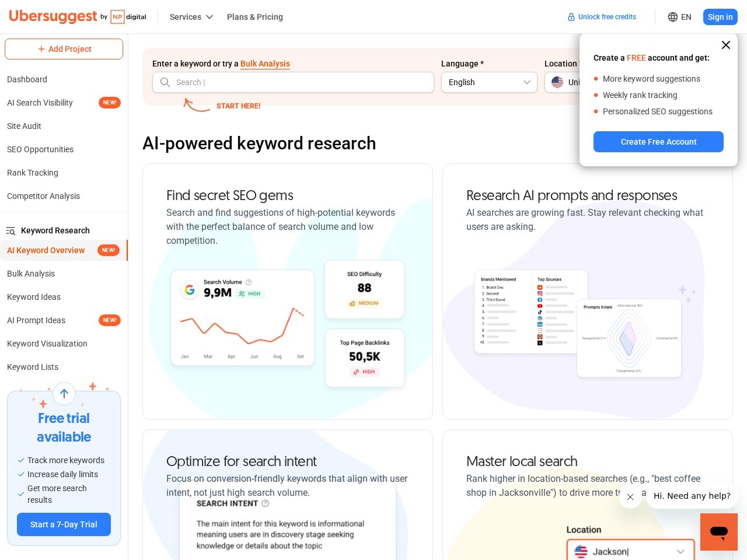Open SEO Opportunities section

pyautogui.click(x=40, y=149)
